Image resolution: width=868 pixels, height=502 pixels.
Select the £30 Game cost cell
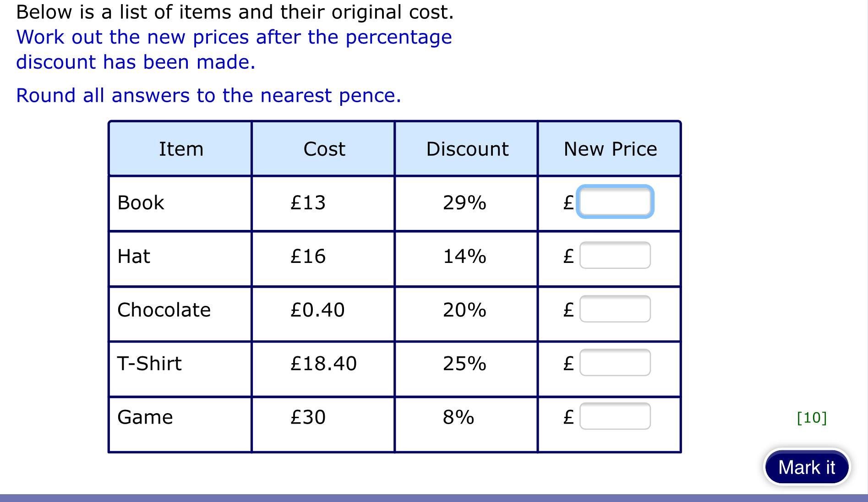coord(308,417)
